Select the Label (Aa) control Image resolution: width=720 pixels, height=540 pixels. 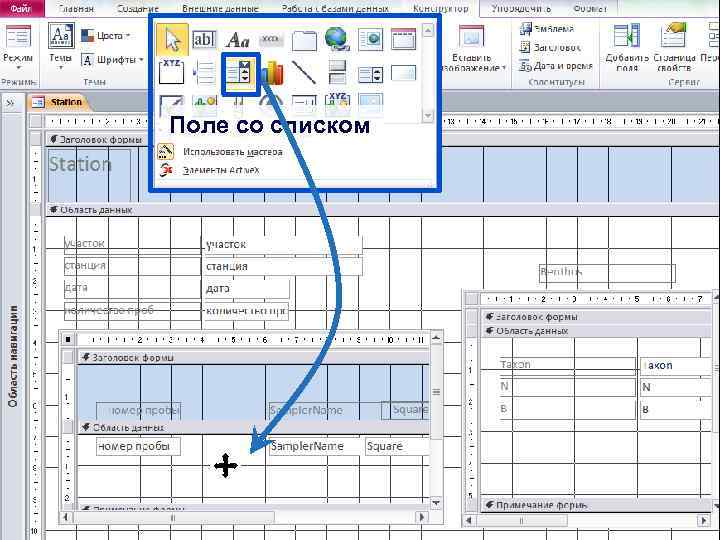coord(237,40)
